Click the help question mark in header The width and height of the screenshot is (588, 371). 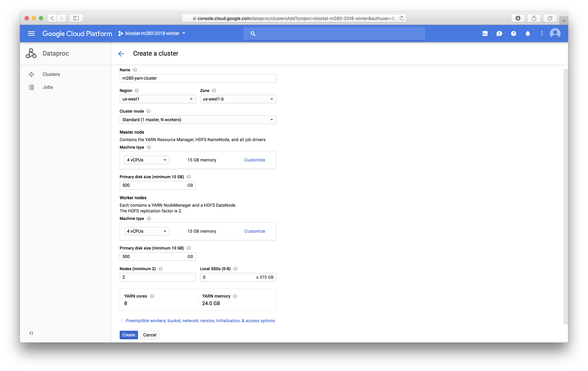pyautogui.click(x=514, y=34)
